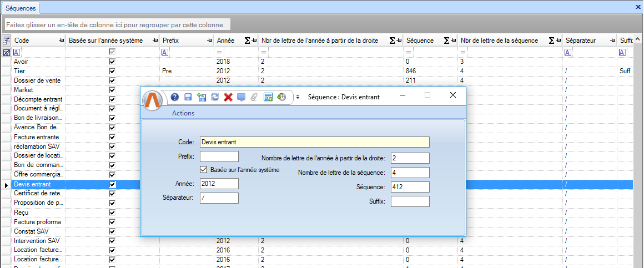
Task: Open the history clock icon in toolbar
Action: point(281,97)
